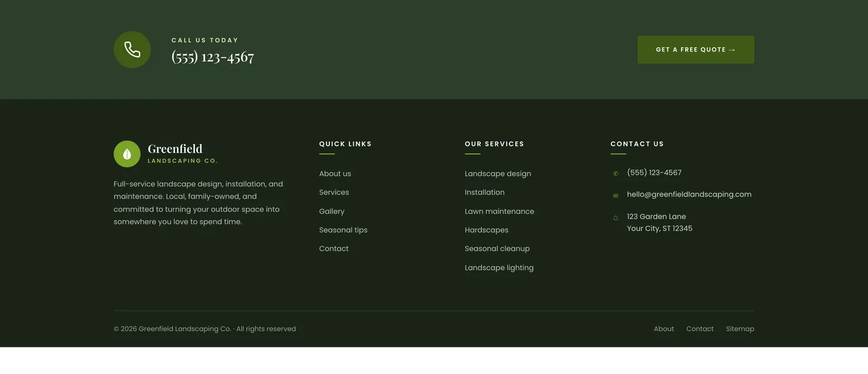Image resolution: width=868 pixels, height=374 pixels.
Task: Open the Sitemap link
Action: pos(740,329)
